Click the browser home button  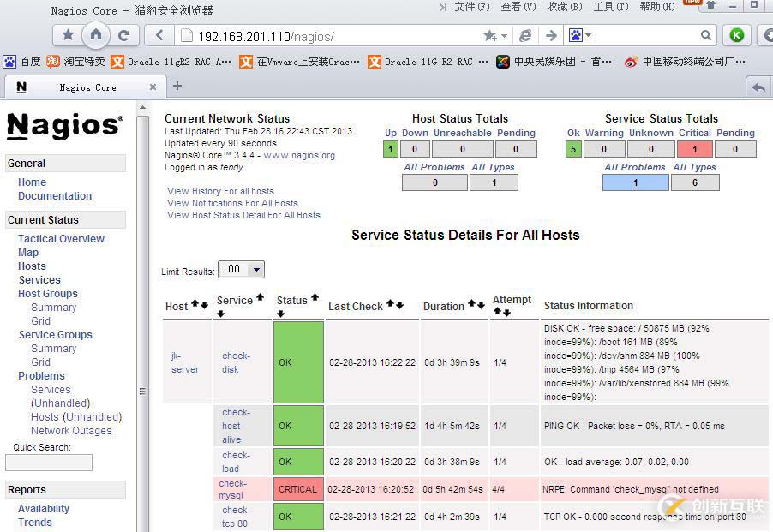pos(96,35)
